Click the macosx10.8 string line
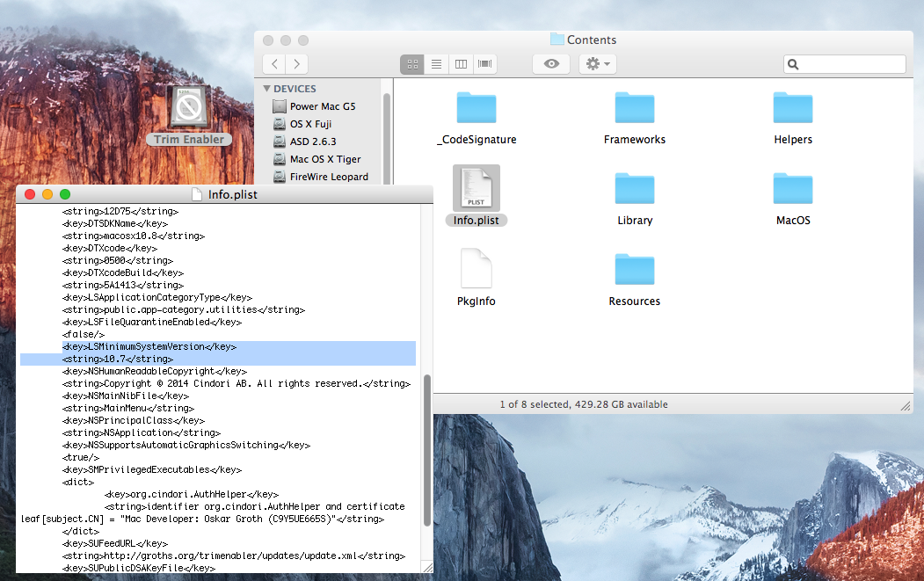This screenshot has height=581, width=924. 133,236
